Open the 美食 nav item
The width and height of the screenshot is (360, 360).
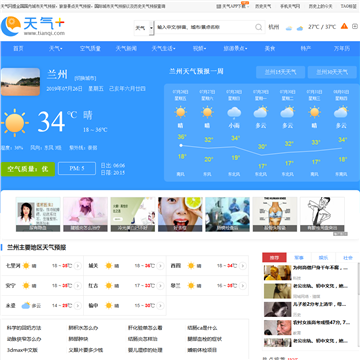click(x=270, y=49)
